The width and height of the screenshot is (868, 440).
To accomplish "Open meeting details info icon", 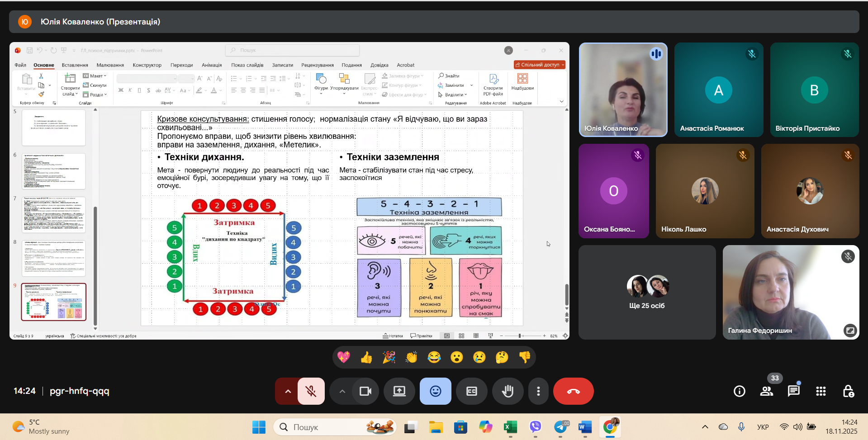I will click(740, 391).
